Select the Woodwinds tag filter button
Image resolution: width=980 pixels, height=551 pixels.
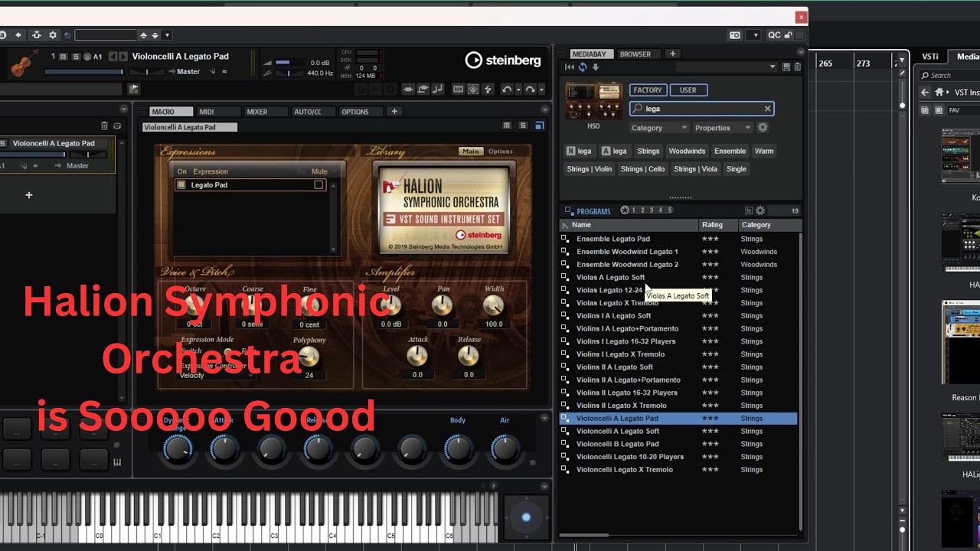(687, 151)
